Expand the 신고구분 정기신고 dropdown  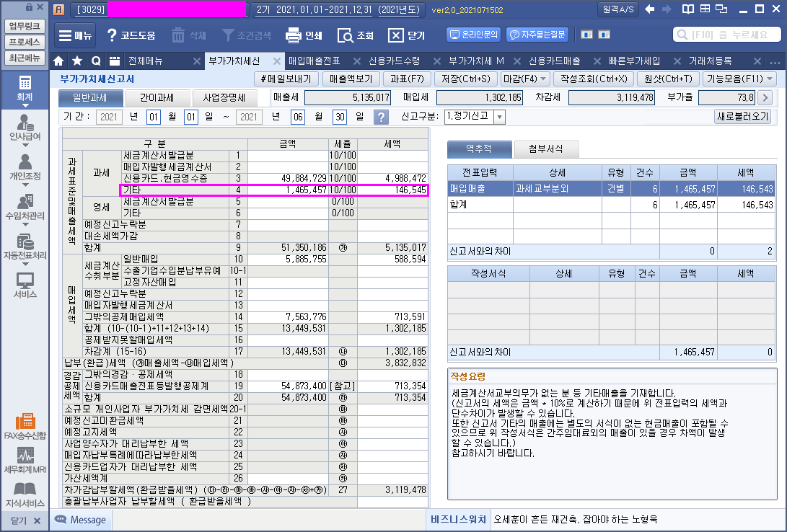499,117
